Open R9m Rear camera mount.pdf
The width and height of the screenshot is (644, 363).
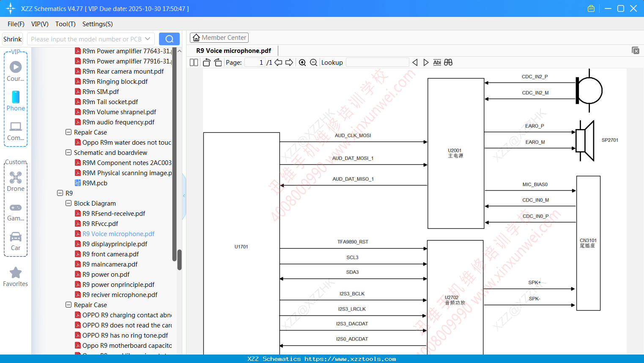[x=123, y=71]
